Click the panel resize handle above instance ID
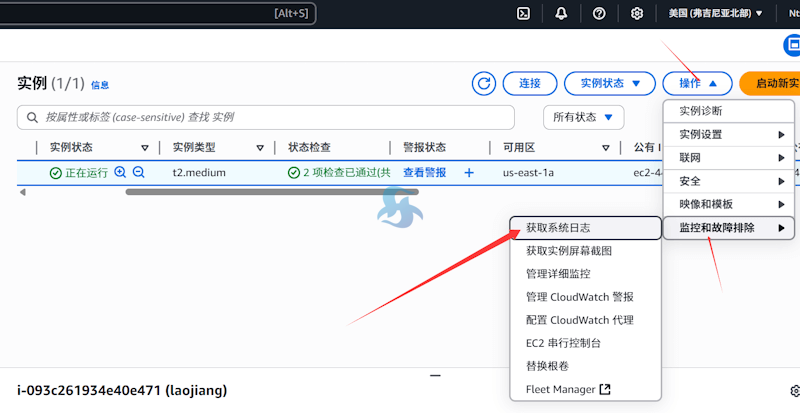The width and height of the screenshot is (800, 413). [x=435, y=375]
